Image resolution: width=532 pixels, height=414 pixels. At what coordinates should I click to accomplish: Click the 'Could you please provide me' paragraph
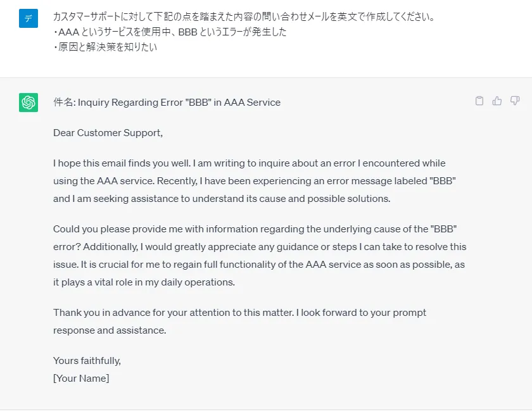point(260,256)
